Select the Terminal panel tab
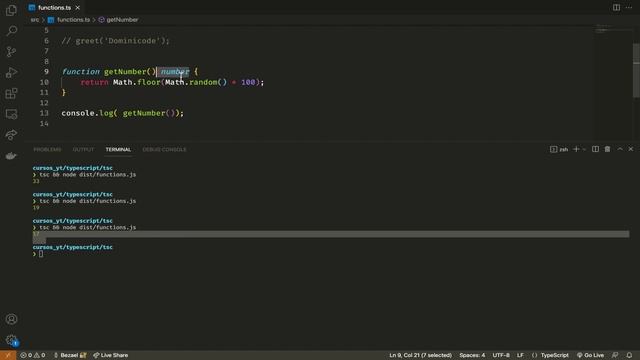The image size is (640, 360). pos(118,149)
